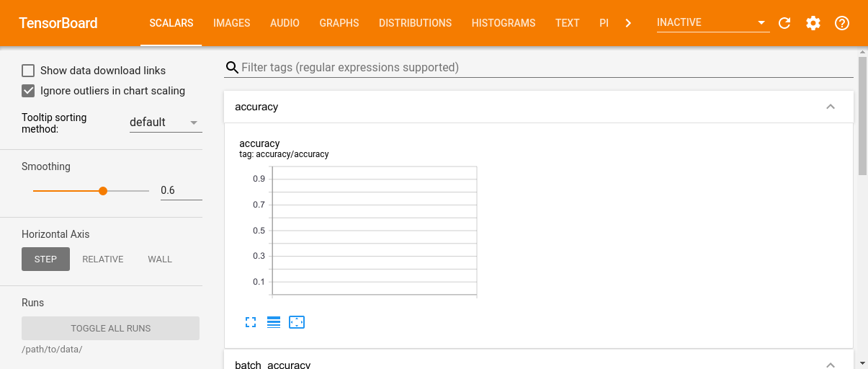868x369 pixels.
Task: Open Tooltip sorting method dropdown
Action: pyautogui.click(x=165, y=123)
